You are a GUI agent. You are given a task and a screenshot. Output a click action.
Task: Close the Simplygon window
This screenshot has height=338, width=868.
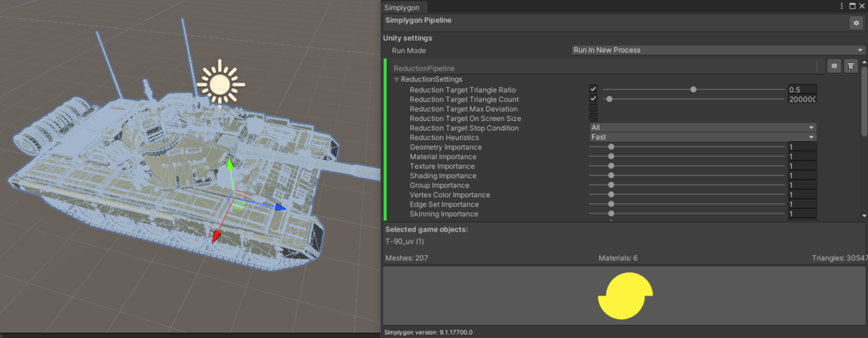pyautogui.click(x=862, y=6)
